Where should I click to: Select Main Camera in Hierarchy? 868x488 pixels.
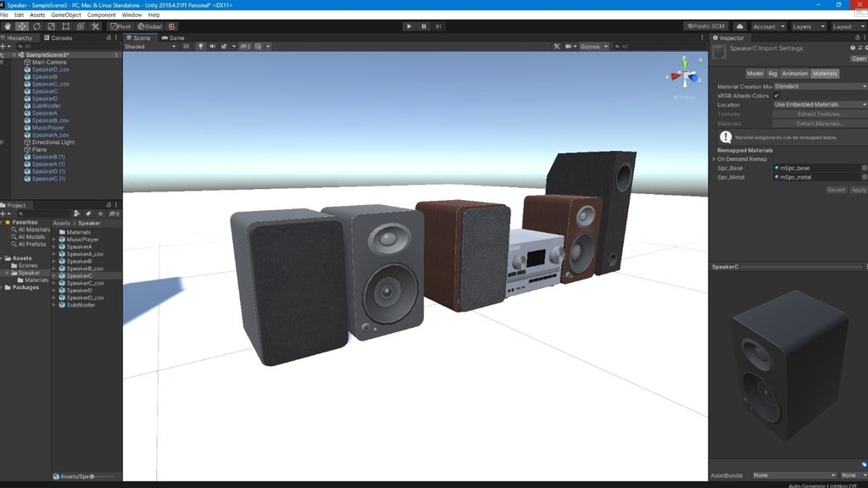(x=48, y=63)
